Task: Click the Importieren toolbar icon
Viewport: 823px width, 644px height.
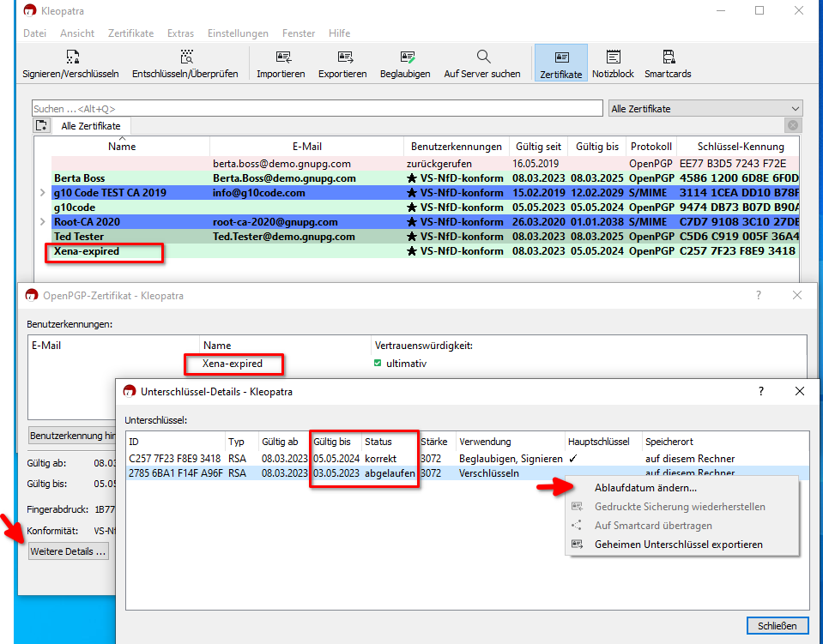Action: click(281, 57)
